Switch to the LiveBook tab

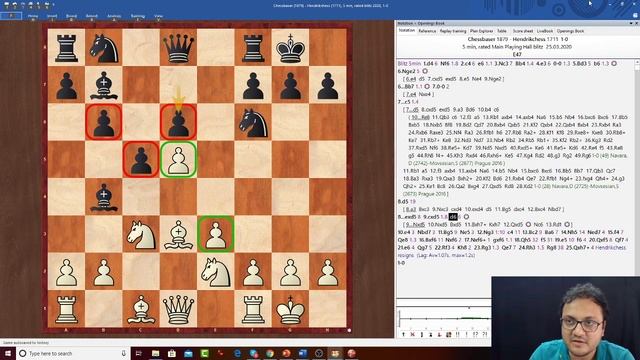[x=545, y=31]
